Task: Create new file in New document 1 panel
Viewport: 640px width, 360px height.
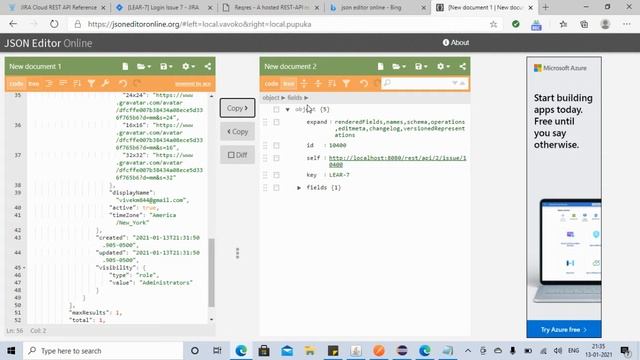Action: pyautogui.click(x=125, y=67)
